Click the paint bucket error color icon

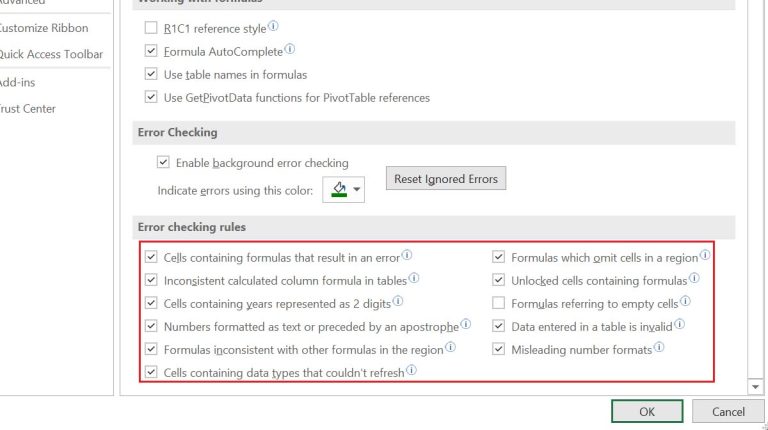tap(339, 190)
